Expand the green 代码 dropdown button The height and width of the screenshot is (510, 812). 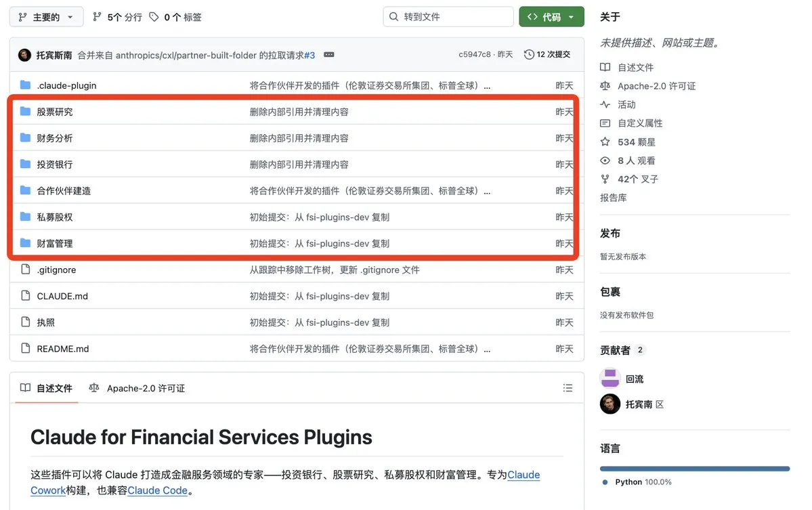click(x=551, y=17)
